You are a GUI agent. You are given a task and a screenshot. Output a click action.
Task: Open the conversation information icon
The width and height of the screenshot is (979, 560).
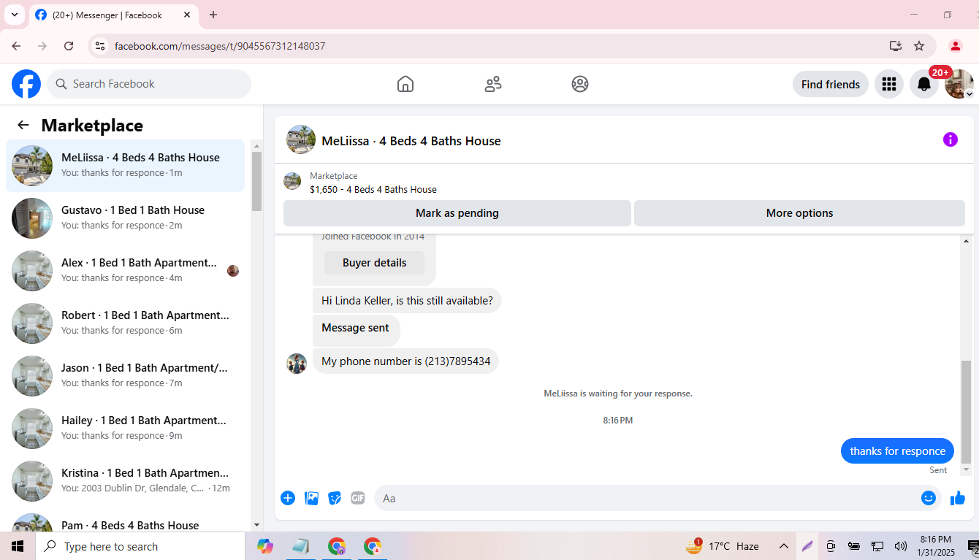pyautogui.click(x=951, y=139)
